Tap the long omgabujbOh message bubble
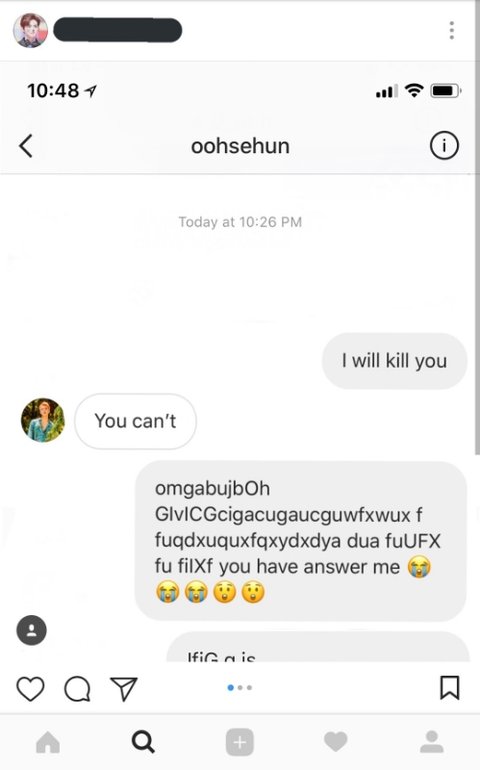 tap(301, 541)
